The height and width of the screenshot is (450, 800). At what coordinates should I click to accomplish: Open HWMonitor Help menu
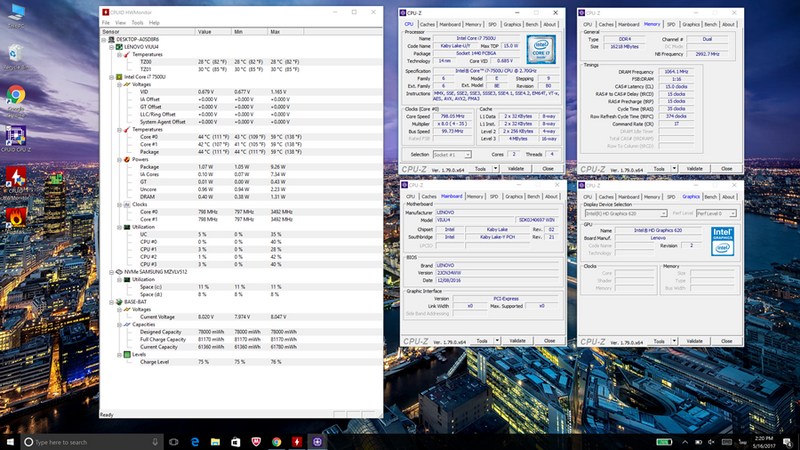(x=154, y=23)
